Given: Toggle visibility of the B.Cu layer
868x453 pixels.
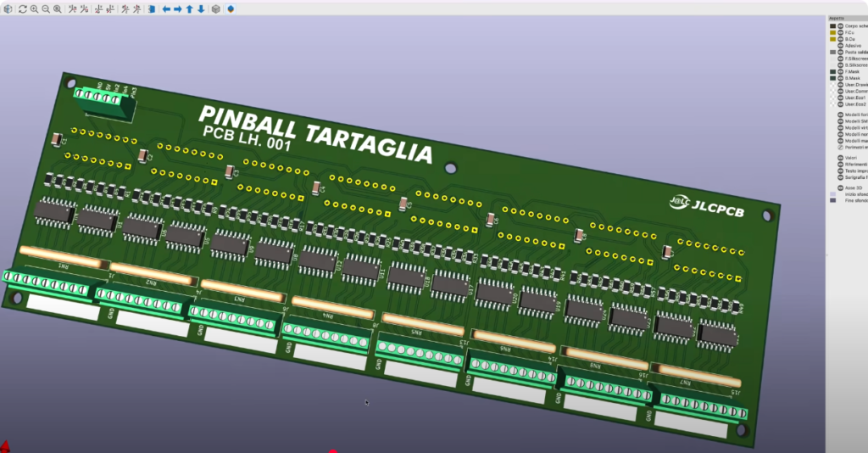Looking at the screenshot, I should (x=840, y=39).
